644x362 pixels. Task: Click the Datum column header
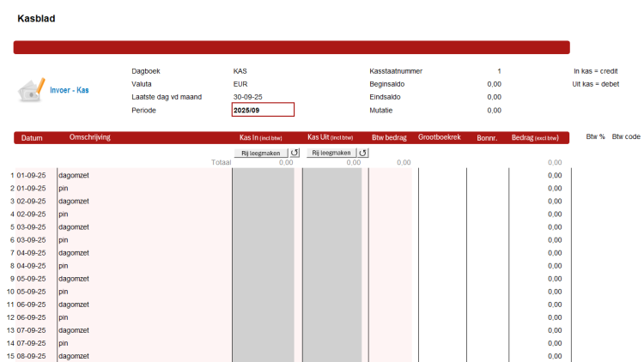click(32, 137)
